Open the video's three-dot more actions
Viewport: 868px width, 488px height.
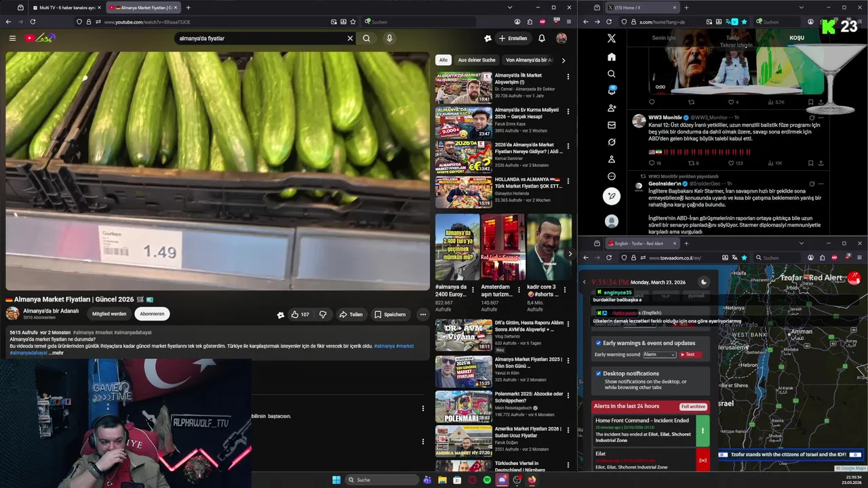[422, 314]
